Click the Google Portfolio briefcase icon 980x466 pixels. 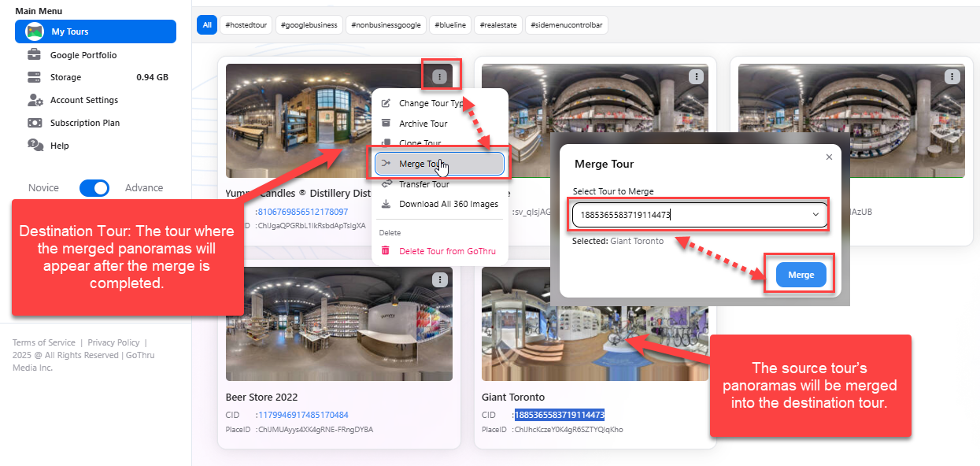point(34,55)
